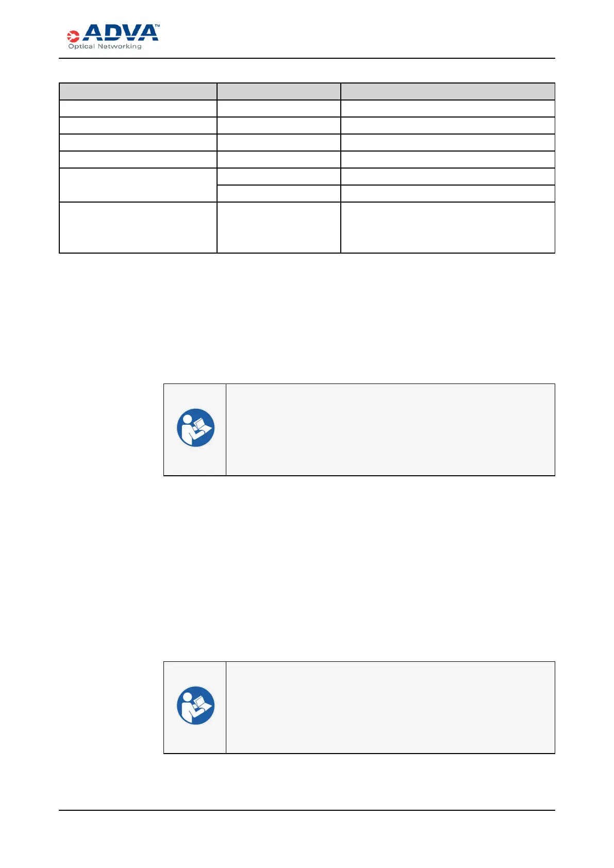Screen dimensions: 614x868
Task: Click the middle-column cell just below the header
Action: [x=278, y=108]
